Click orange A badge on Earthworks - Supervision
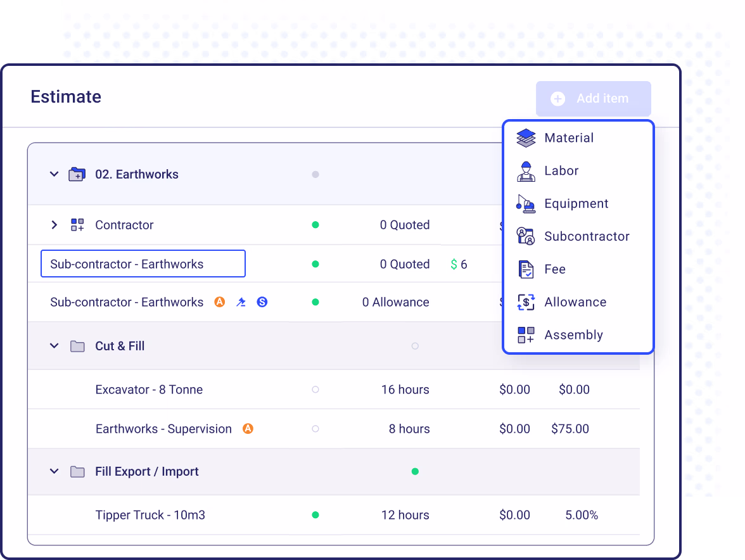Viewport: 745px width, 560px height. (x=248, y=428)
